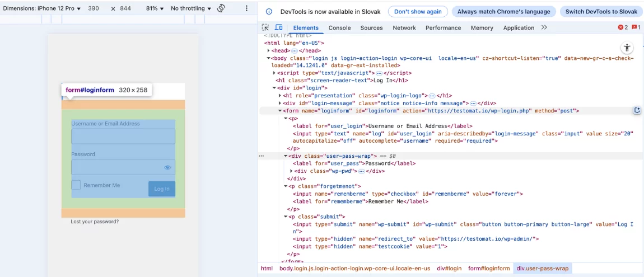Click the red error count indicator

[623, 27]
